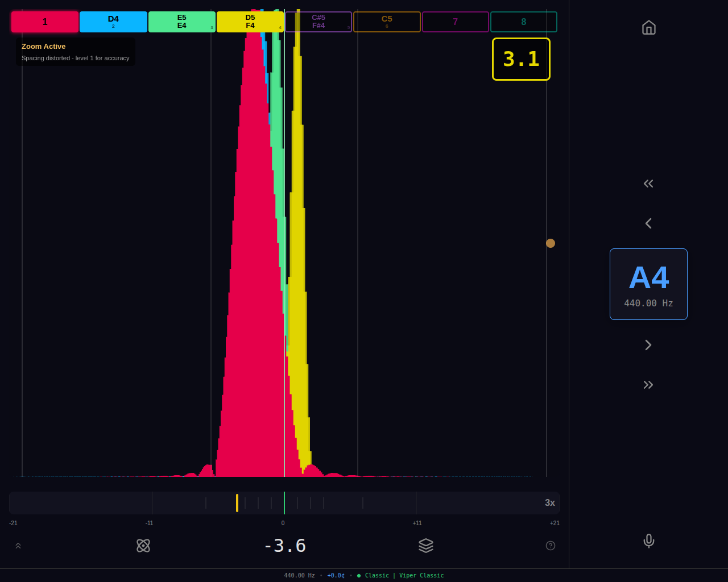Open the strobe/atom display mode icon

pos(143,546)
